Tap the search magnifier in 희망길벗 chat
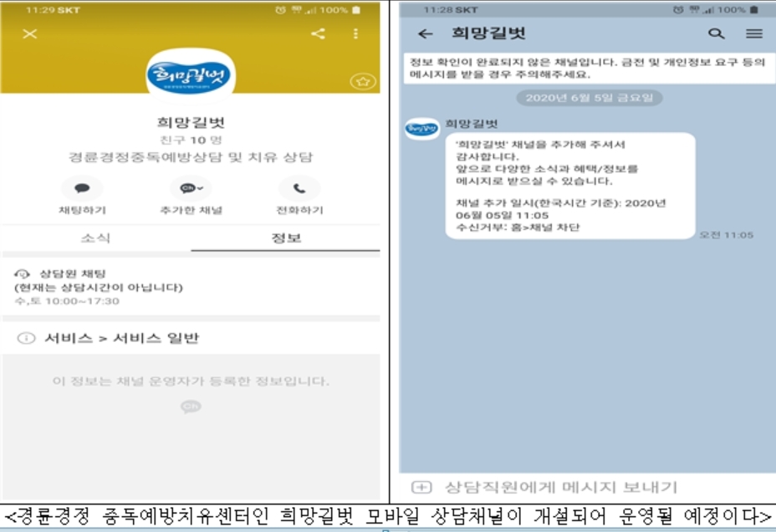776x532 pixels. (x=717, y=34)
